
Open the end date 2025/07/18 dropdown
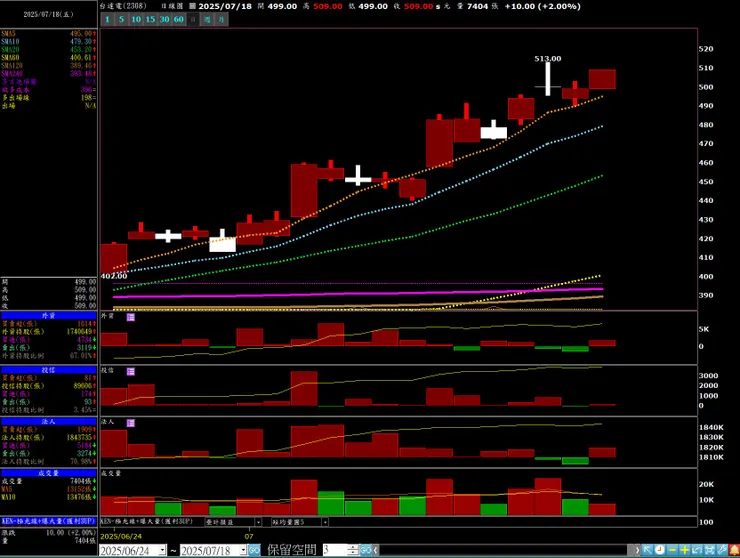(244, 550)
